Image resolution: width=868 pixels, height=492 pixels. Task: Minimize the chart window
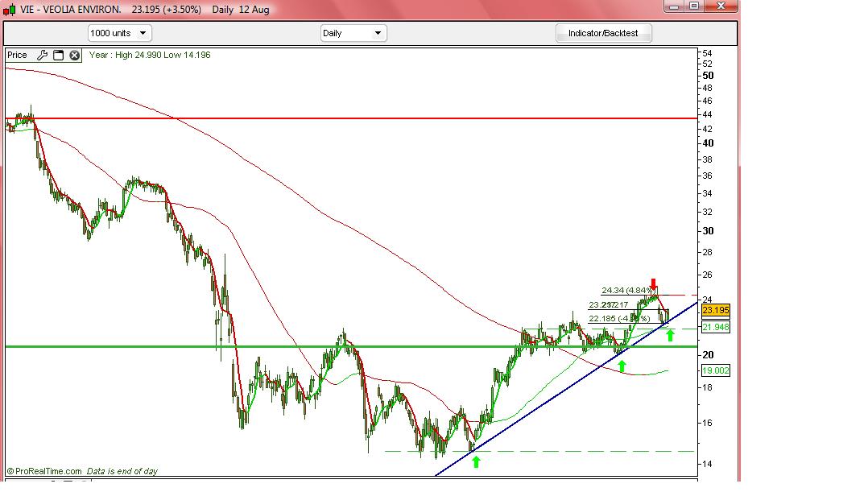click(674, 6)
